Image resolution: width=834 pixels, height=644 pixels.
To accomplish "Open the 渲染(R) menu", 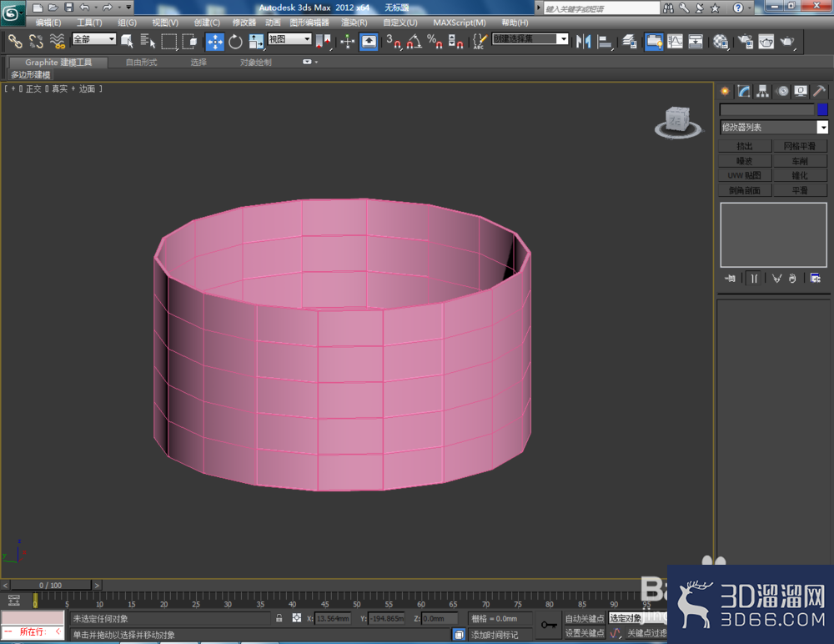I will [354, 23].
